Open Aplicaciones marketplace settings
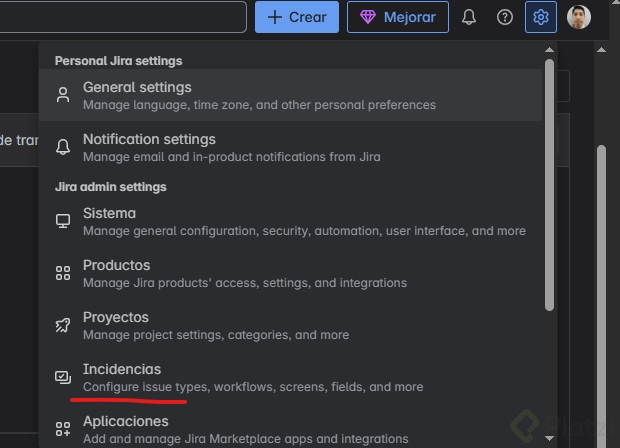Screen dimensions: 620x448 (126, 421)
